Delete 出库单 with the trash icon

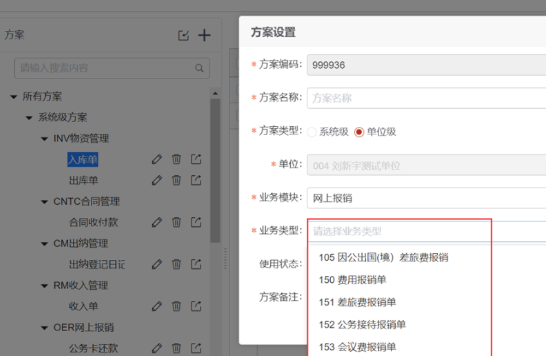(177, 180)
